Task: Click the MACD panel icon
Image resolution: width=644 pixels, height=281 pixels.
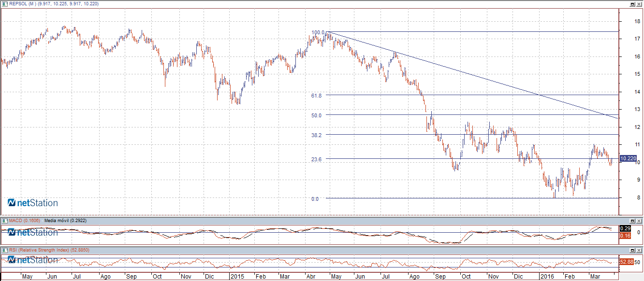Action: coord(4,220)
